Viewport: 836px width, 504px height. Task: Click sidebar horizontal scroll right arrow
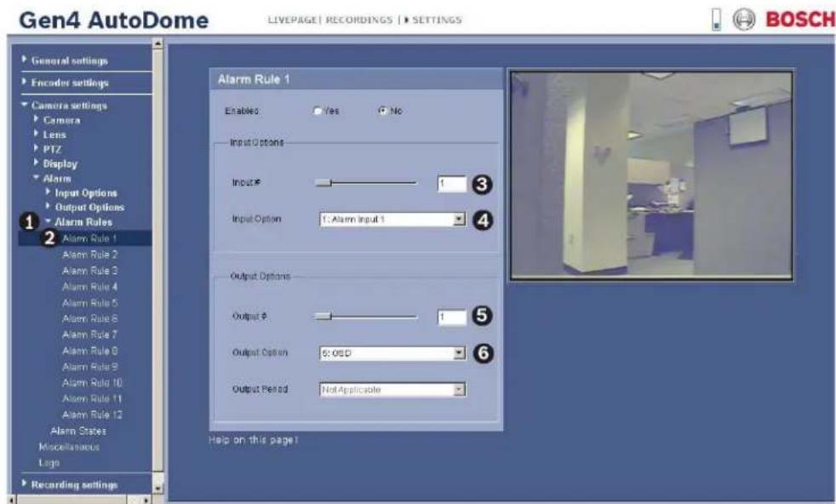tap(146, 501)
